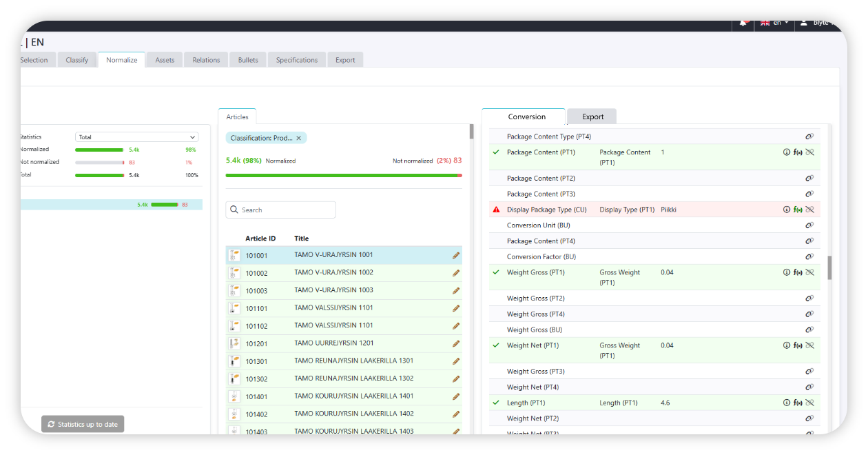This screenshot has width=868, height=455.
Task: Click the link icon for Conversion Unit (BU)
Action: (809, 225)
